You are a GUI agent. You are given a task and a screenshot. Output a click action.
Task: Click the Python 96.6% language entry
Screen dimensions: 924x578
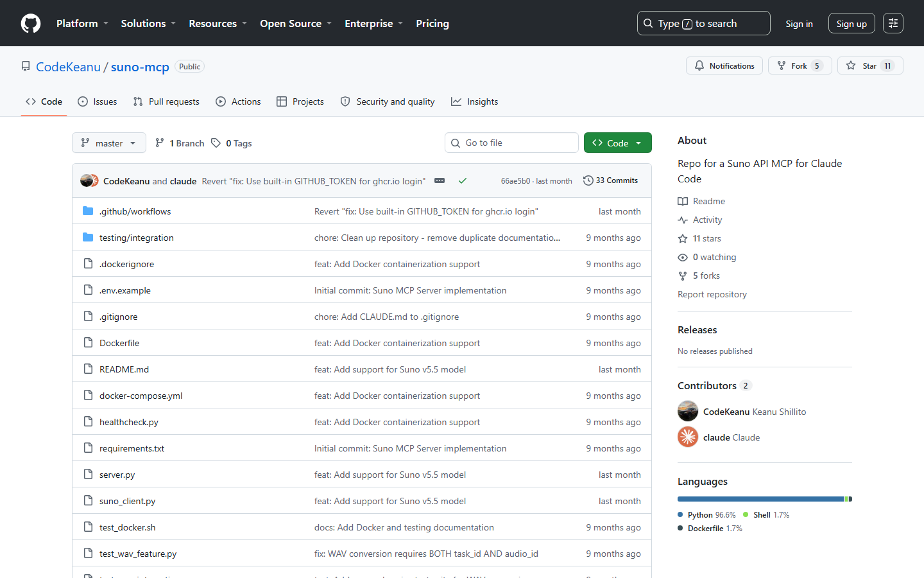[x=706, y=514]
